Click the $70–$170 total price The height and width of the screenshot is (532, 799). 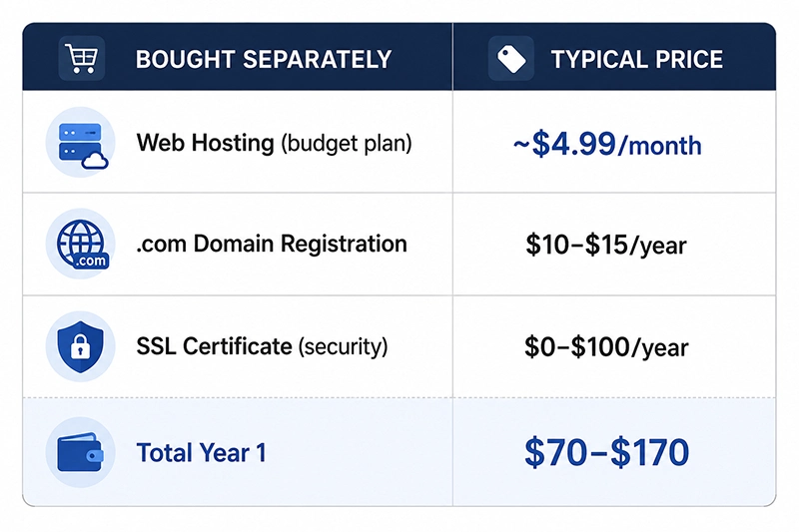pyautogui.click(x=607, y=452)
